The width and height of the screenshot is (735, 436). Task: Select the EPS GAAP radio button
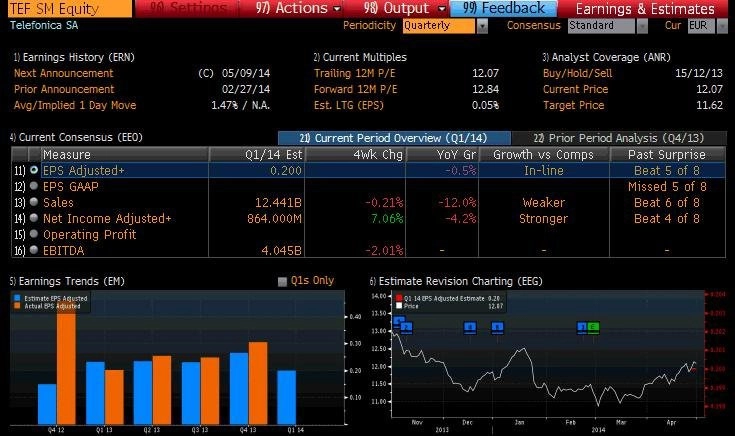(x=34, y=186)
